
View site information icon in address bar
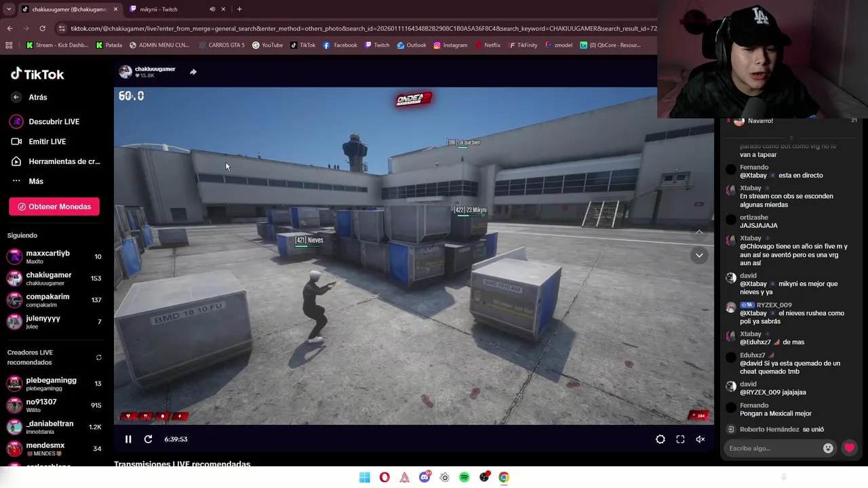[62, 28]
